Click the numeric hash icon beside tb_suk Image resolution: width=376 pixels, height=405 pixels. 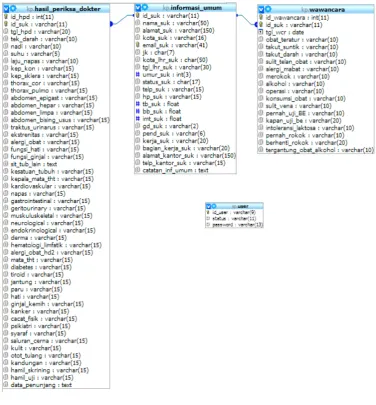point(138,104)
